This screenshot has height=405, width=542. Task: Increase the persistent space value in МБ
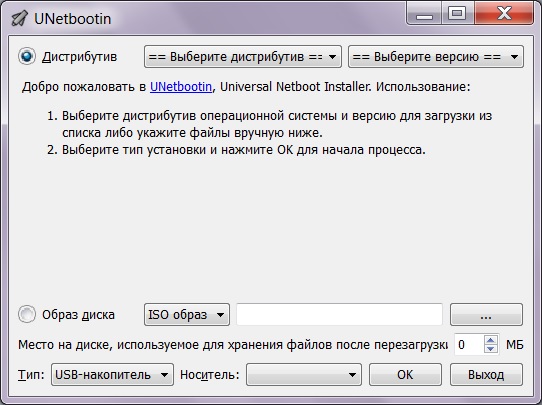(490, 340)
